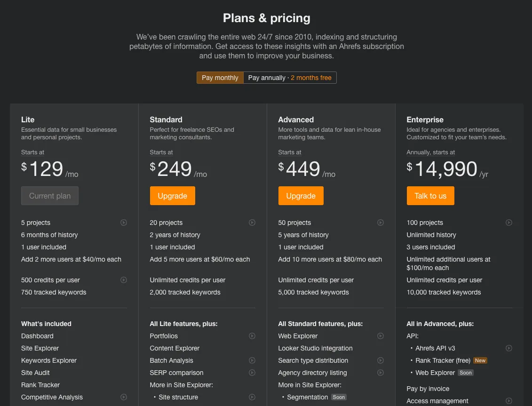This screenshot has width=532, height=406.
Task: Click Starts at label under Advanced
Action: [290, 152]
